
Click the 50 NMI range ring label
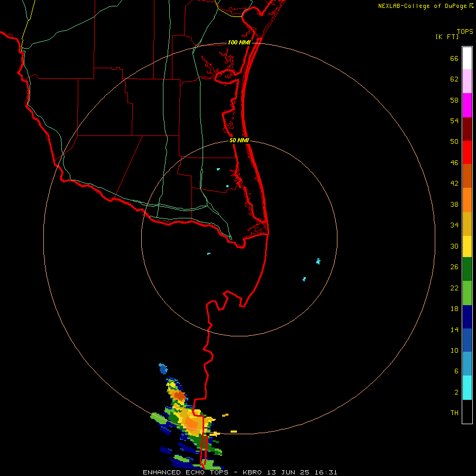tap(239, 140)
